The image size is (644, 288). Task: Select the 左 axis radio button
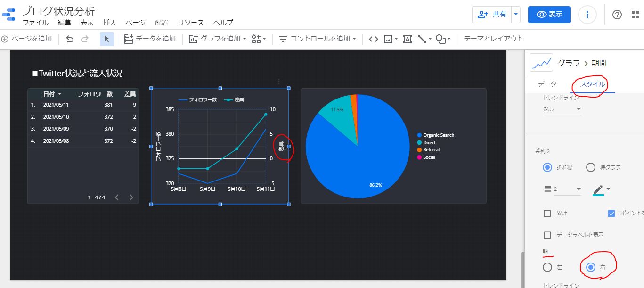tap(547, 267)
